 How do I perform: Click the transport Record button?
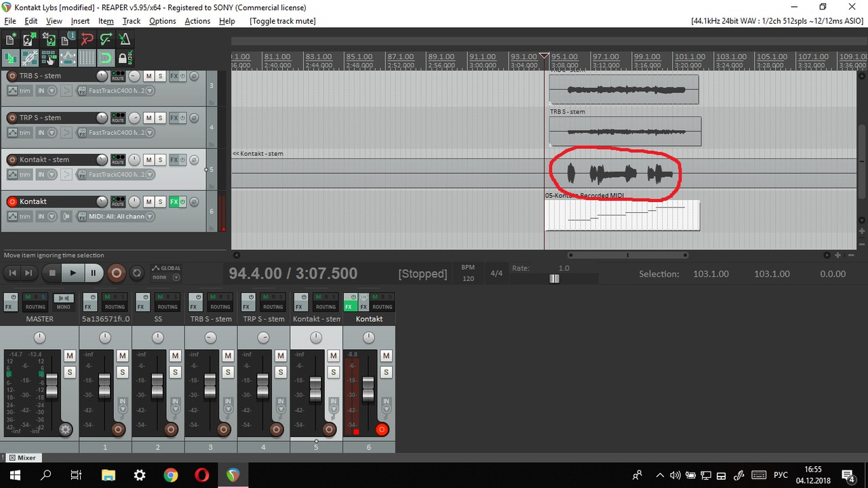click(116, 273)
